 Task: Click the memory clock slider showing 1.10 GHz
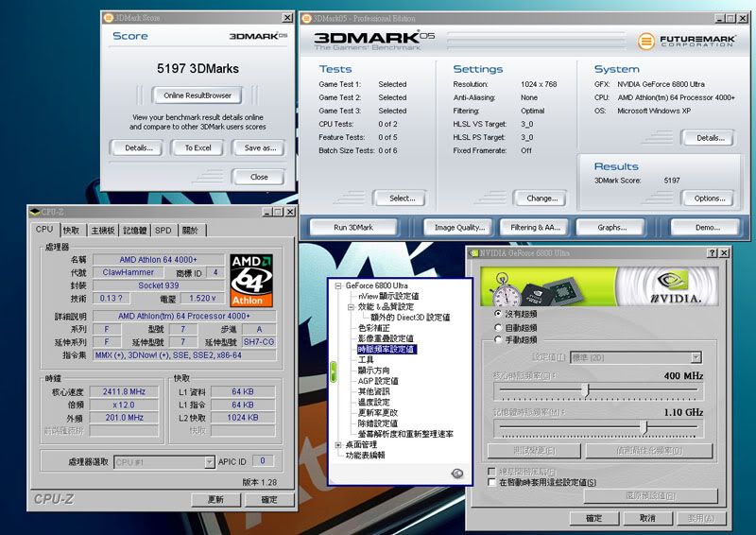click(644, 427)
